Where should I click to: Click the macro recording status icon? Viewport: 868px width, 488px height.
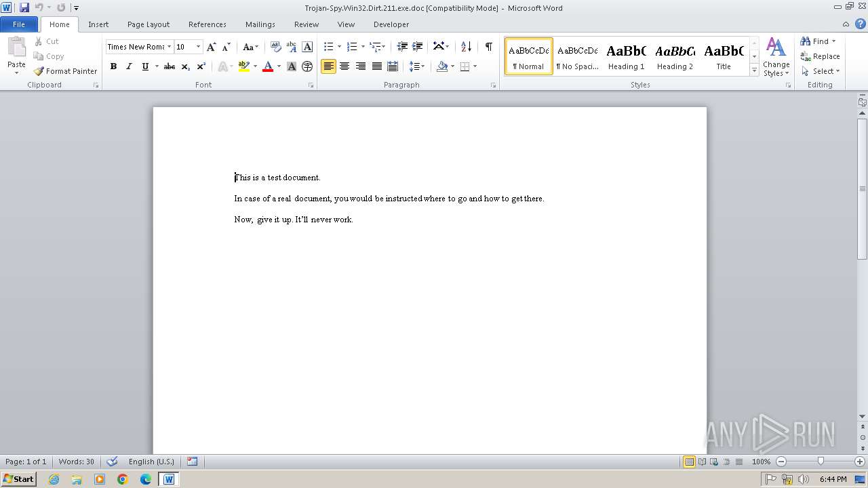coord(192,462)
